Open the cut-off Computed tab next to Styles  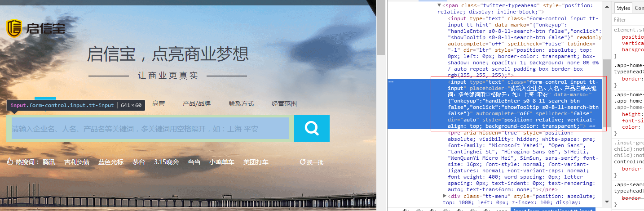coord(639,8)
